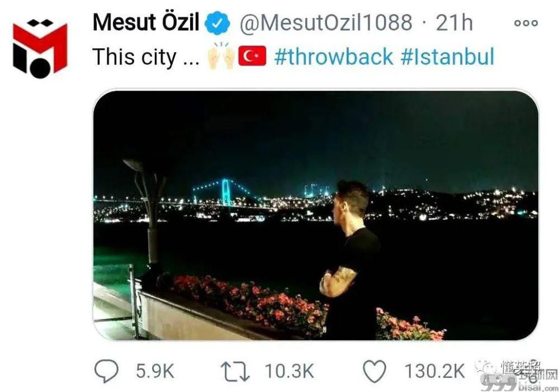This screenshot has height=392, width=559.
Task: Click the "This city ..." tweet text
Action: (x=146, y=57)
